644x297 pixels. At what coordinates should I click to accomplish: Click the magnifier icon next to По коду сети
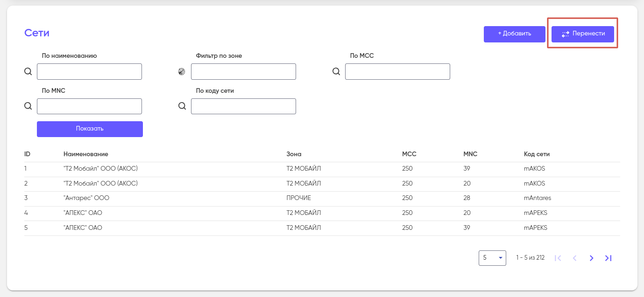click(x=182, y=106)
